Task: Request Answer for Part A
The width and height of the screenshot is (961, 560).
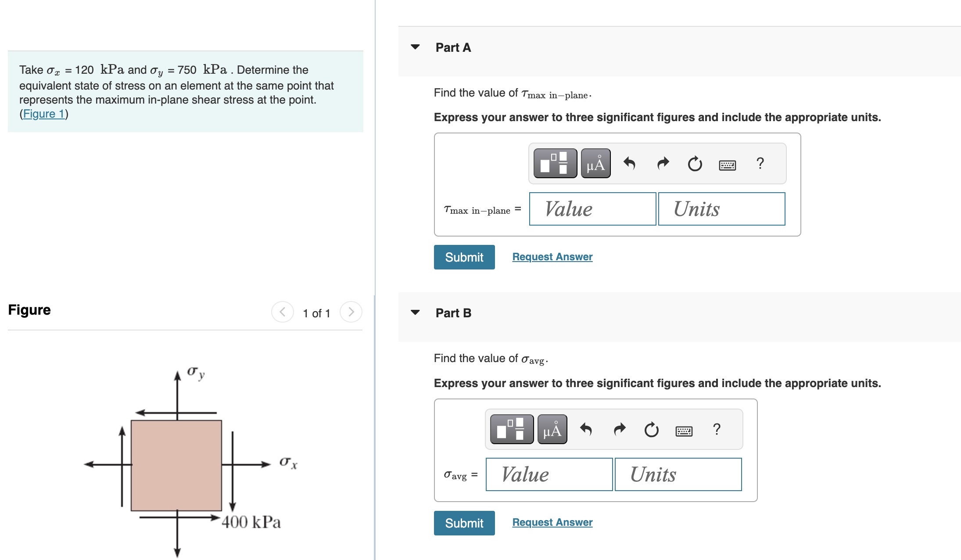Action: click(x=552, y=256)
